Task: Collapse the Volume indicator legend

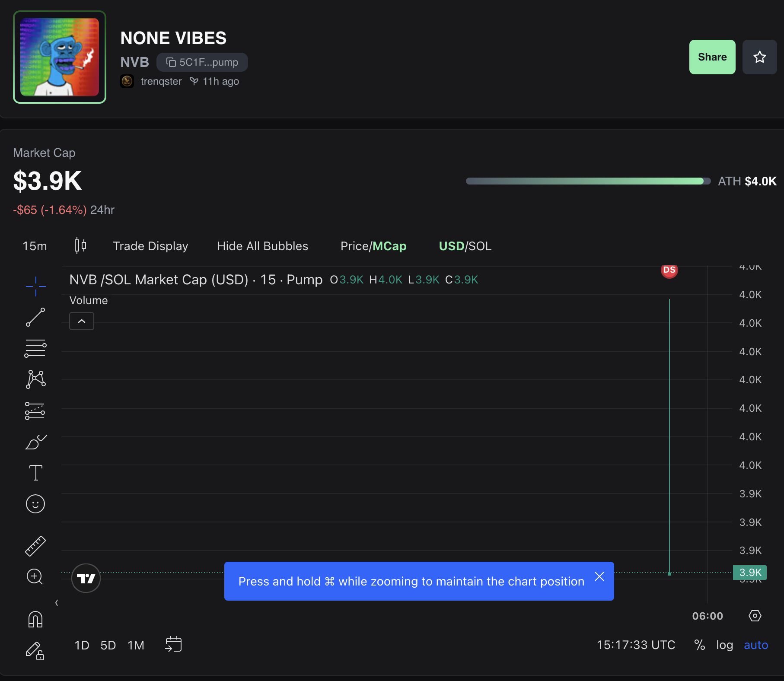Action: pyautogui.click(x=82, y=321)
